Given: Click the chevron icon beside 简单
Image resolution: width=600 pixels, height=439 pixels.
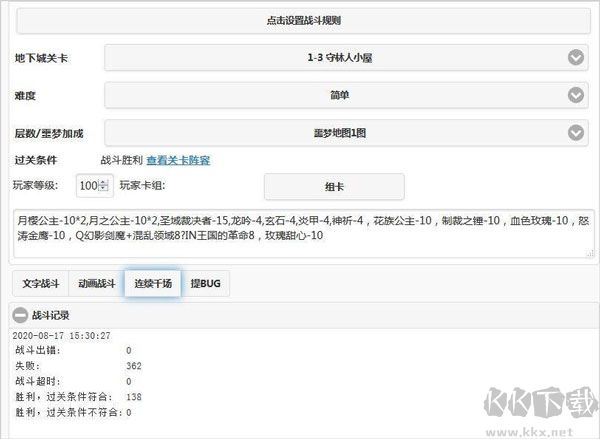Looking at the screenshot, I should click(576, 96).
